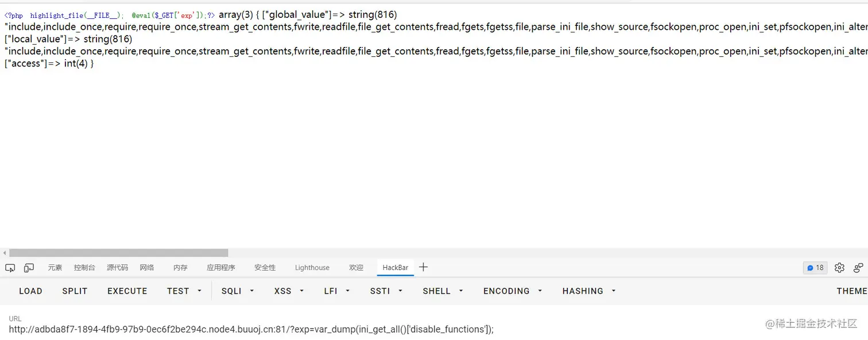Expand the ENCODING dropdown menu
This screenshot has height=340, width=868.
[x=513, y=291]
